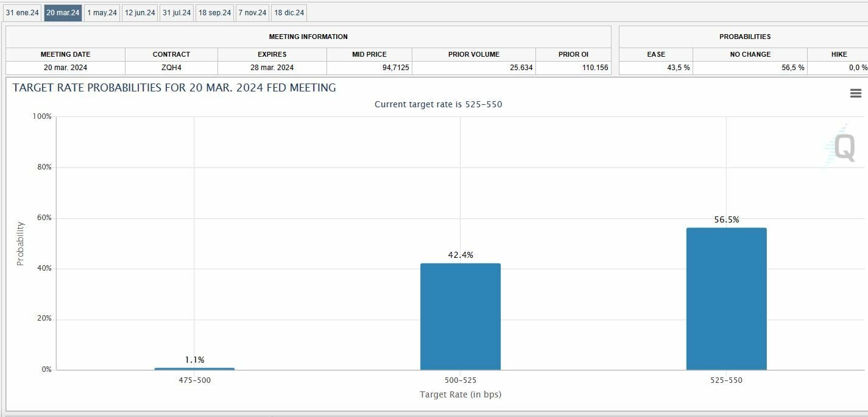Click the MID PRICE column header
This screenshot has height=417, width=868.
coord(369,54)
